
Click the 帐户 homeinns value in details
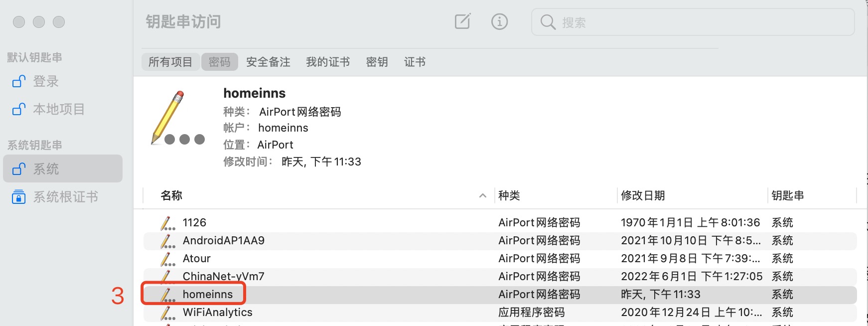pos(283,128)
